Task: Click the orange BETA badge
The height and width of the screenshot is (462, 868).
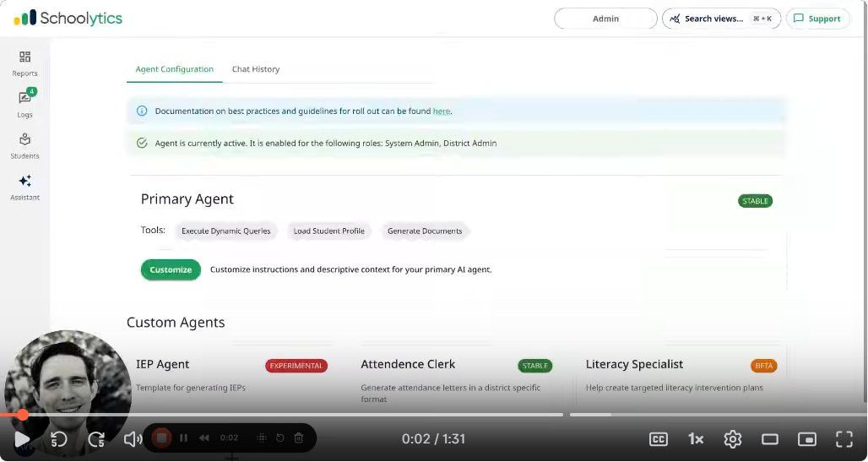Action: click(x=764, y=366)
